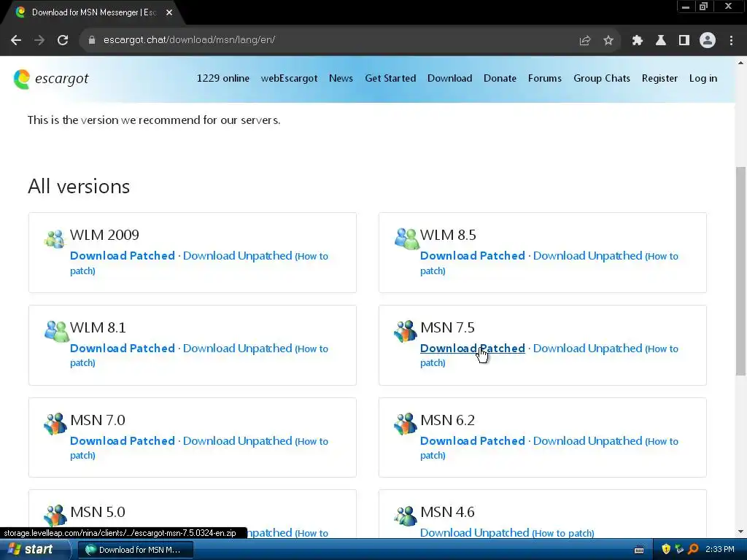The height and width of the screenshot is (560, 747).
Task: Click the MSN 7.0 messenger icon
Action: [x=55, y=424]
